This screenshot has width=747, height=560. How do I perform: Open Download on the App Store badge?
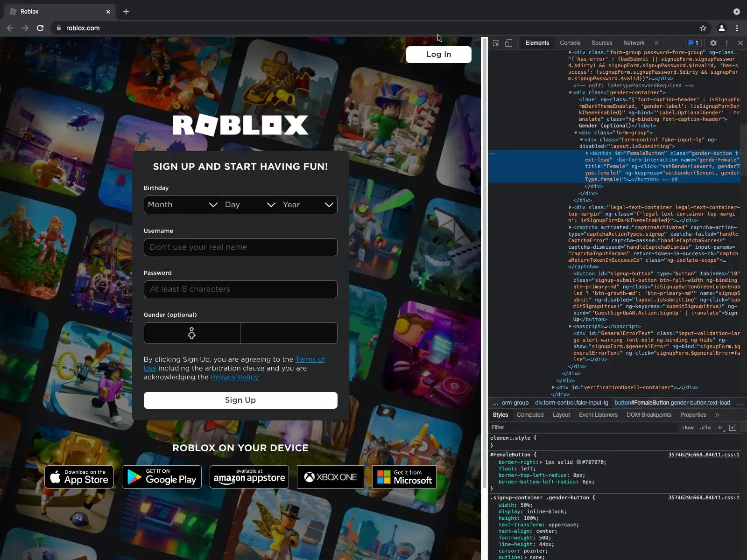tap(79, 477)
